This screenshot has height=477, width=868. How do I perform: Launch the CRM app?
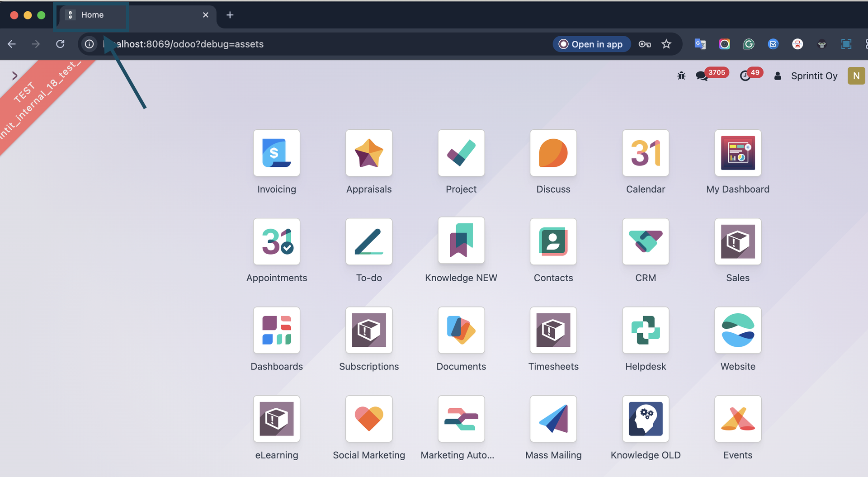point(646,241)
